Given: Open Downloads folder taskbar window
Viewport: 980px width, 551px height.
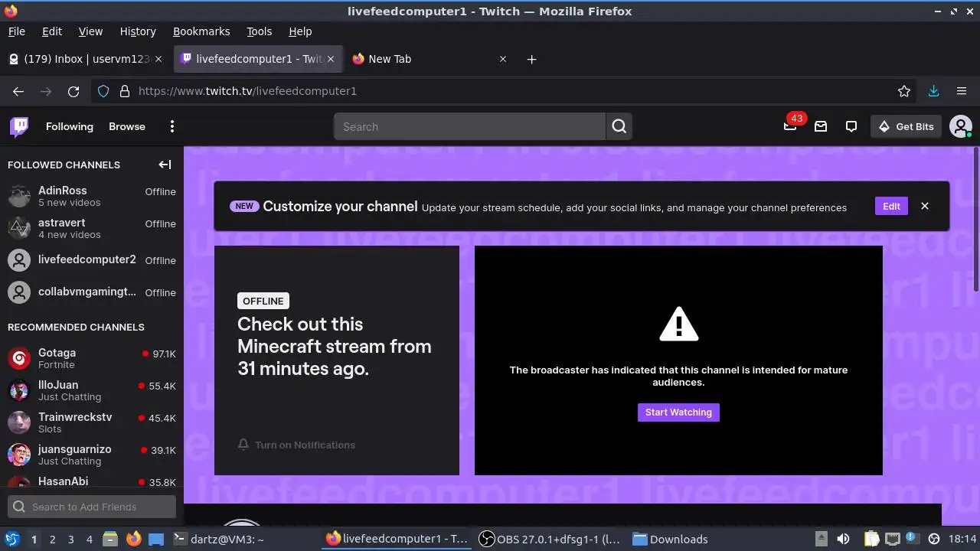Looking at the screenshot, I should click(x=670, y=539).
